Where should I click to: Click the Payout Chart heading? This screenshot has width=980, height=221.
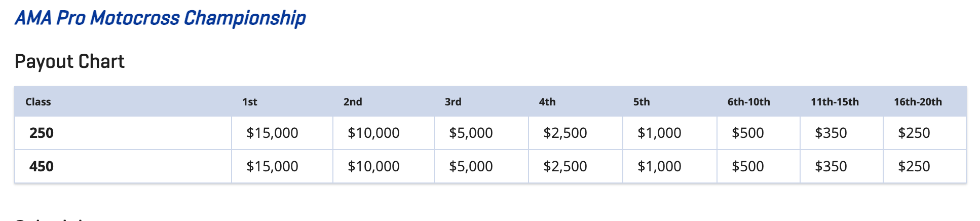coord(69,61)
